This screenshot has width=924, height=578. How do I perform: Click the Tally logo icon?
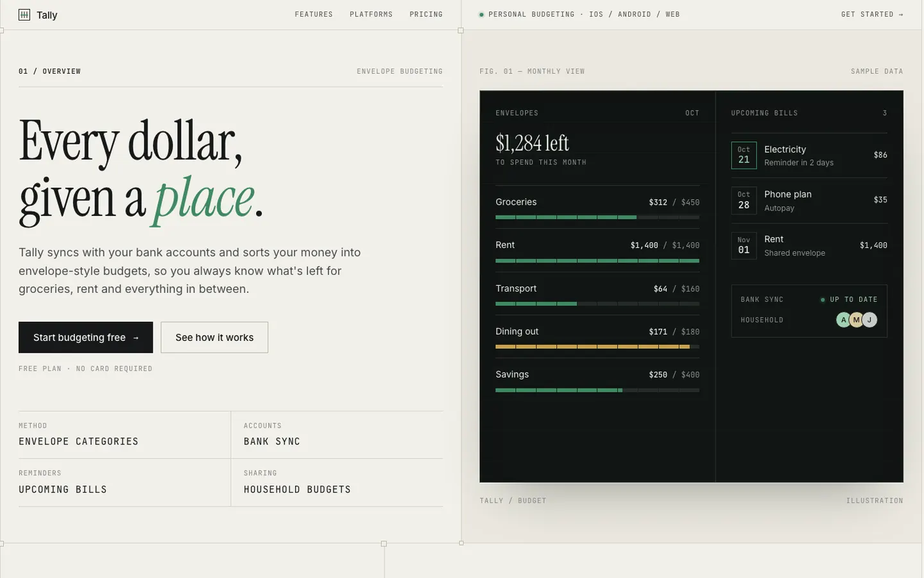click(x=24, y=15)
